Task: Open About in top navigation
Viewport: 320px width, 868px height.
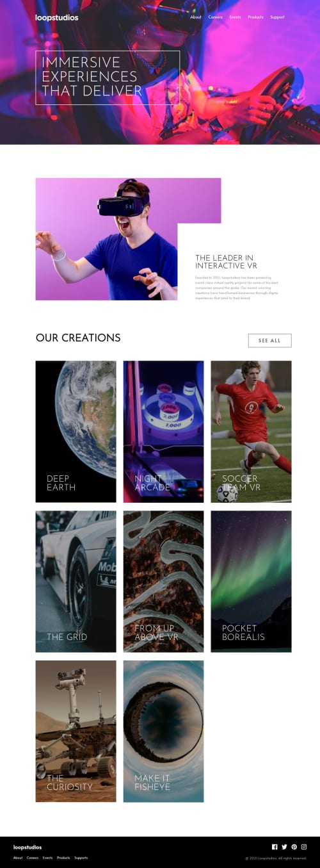Action: pos(196,17)
